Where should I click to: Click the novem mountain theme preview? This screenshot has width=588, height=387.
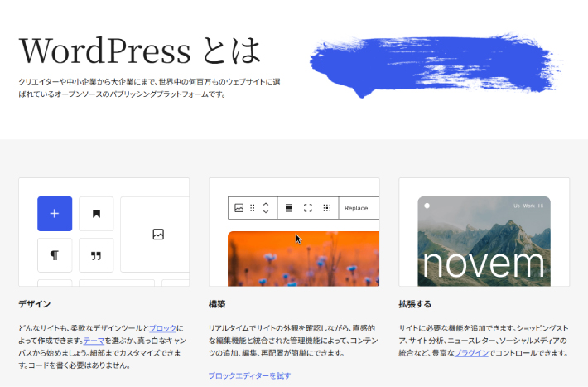click(x=484, y=241)
